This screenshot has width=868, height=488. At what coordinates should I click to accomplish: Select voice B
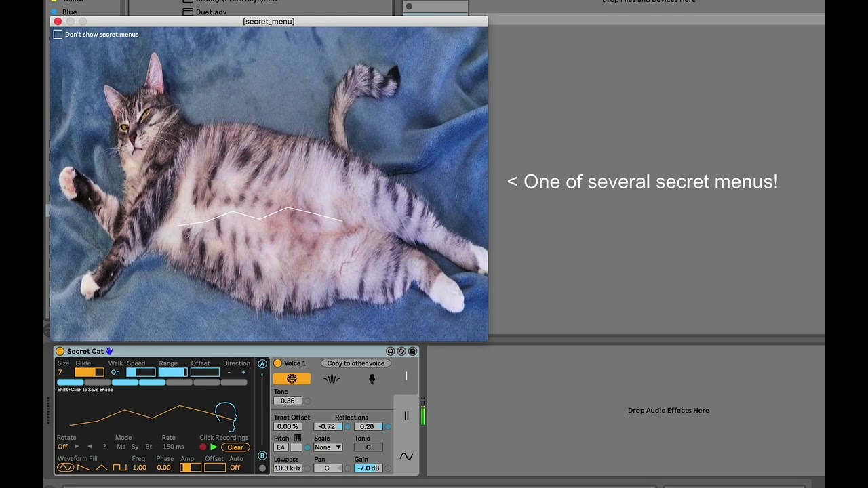pyautogui.click(x=262, y=456)
